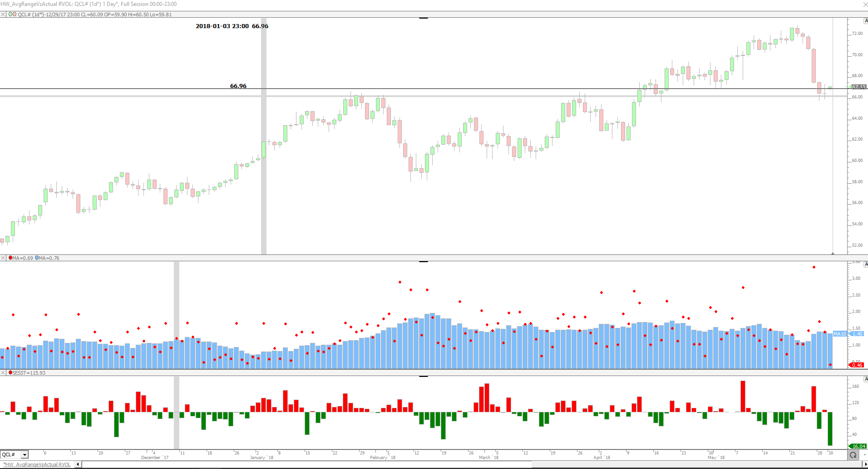
Task: Click the red 0.46 value marker
Action: point(856,365)
